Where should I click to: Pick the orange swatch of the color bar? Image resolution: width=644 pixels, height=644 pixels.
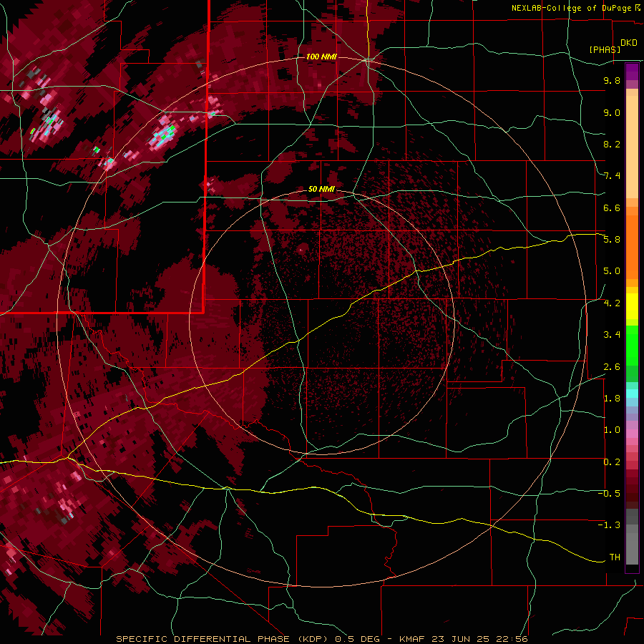coord(632,246)
